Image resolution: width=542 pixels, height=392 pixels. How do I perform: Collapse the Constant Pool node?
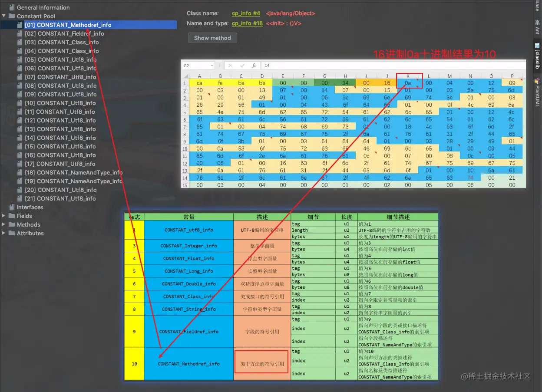(4, 16)
